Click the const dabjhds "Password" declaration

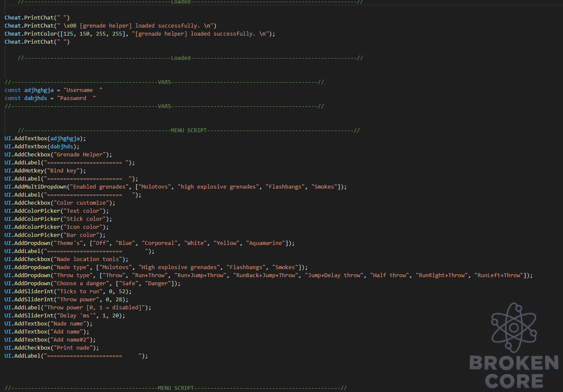click(50, 98)
